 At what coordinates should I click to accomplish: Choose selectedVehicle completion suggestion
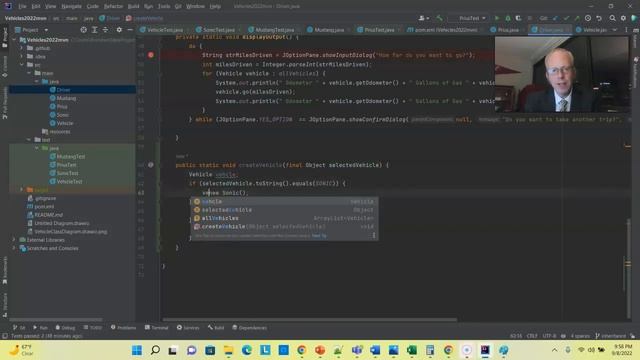(x=284, y=210)
